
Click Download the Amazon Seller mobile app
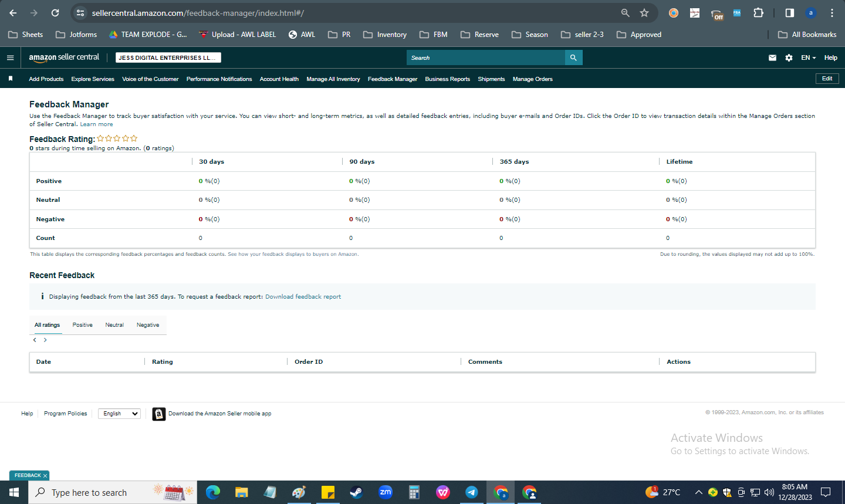point(219,414)
